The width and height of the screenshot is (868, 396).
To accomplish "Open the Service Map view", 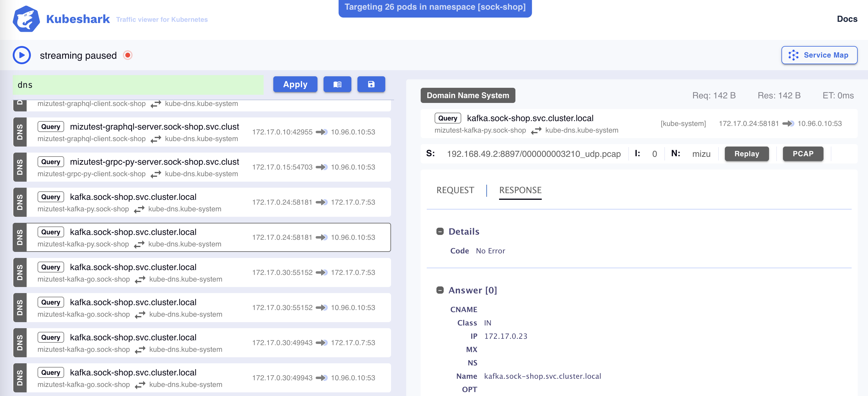I will [x=819, y=55].
